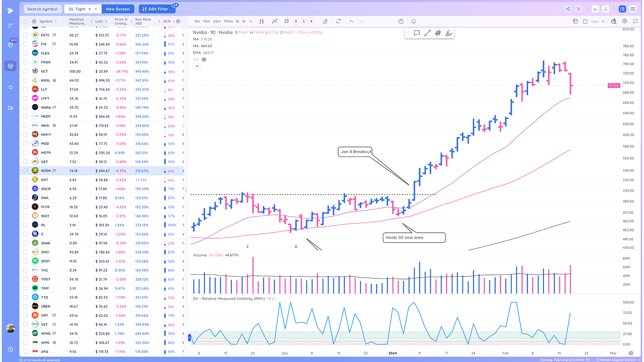This screenshot has height=362, width=644.
Task: Open chart bar-style selector icon
Action: tap(262, 21)
